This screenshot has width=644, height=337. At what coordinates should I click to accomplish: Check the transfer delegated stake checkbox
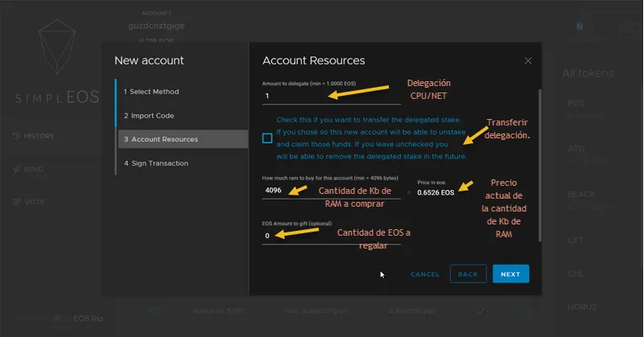coord(267,138)
